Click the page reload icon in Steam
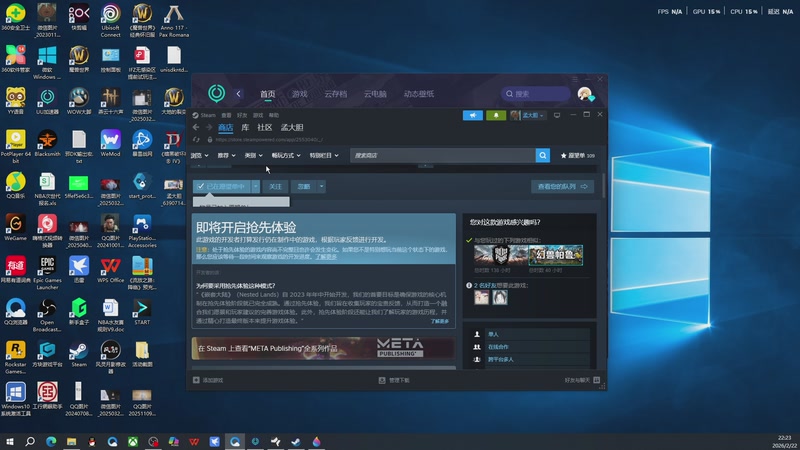Screen dimensions: 800x450 (x=196, y=139)
